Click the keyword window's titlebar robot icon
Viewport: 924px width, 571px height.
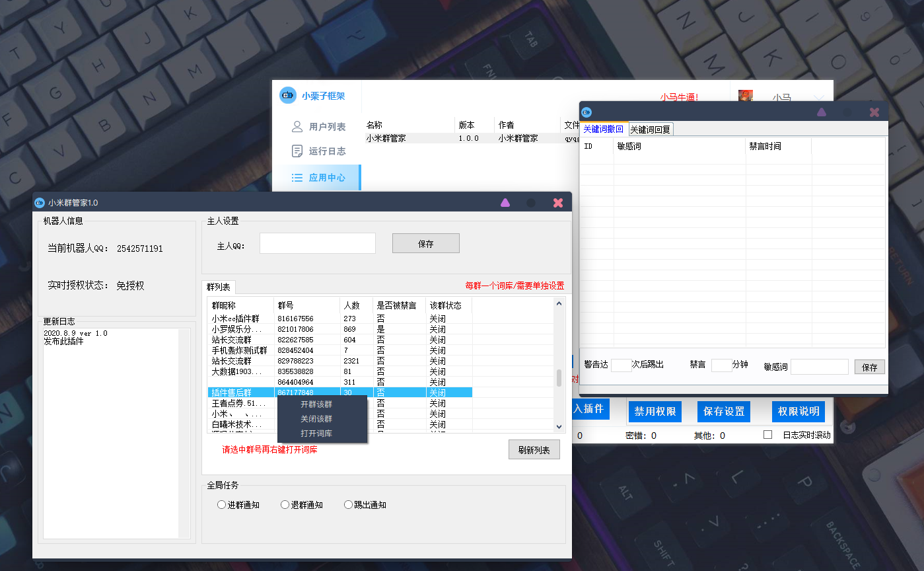[x=586, y=112]
